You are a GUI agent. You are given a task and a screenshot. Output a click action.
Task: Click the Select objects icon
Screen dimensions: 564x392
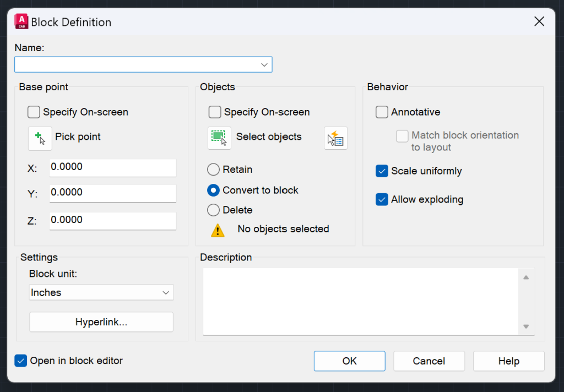(219, 138)
